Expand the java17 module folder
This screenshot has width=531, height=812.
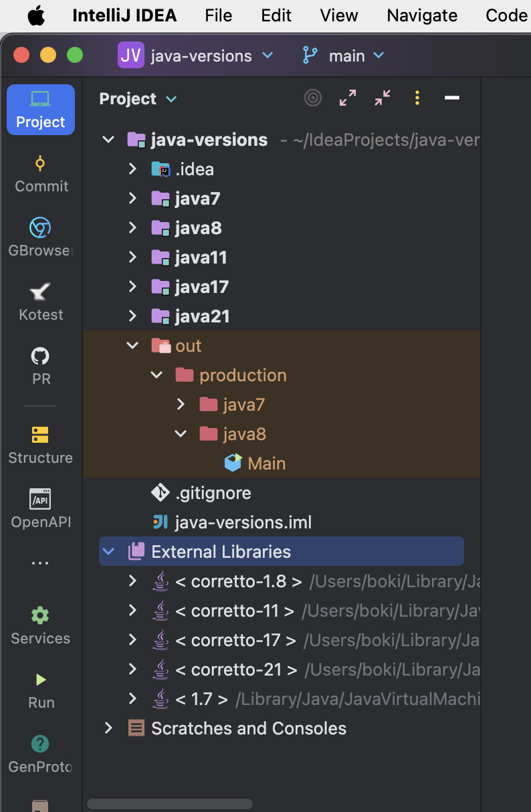132,287
